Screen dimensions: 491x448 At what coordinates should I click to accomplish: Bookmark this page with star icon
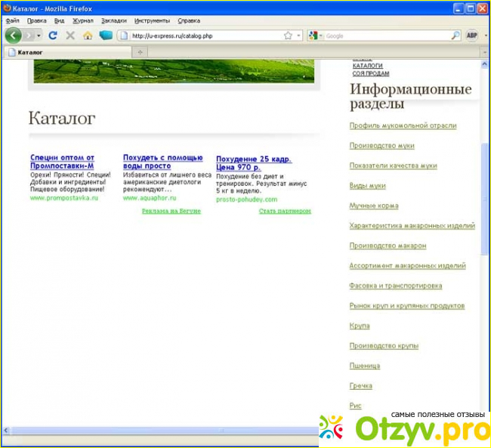click(x=288, y=36)
